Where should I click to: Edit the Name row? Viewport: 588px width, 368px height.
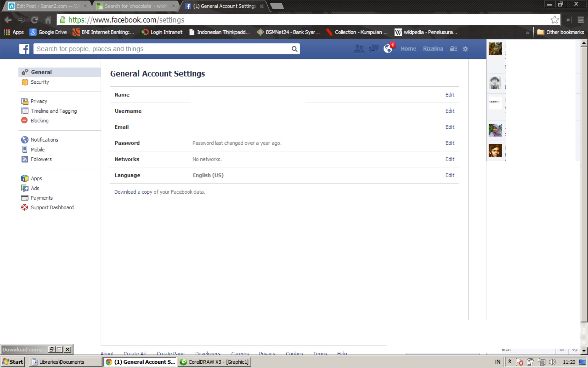pos(450,95)
